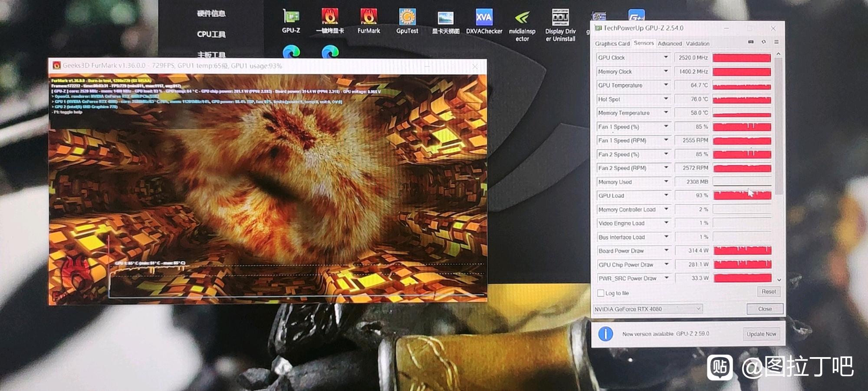The image size is (868, 391).
Task: Launch the DXVAChecker desktop icon
Action: [484, 21]
